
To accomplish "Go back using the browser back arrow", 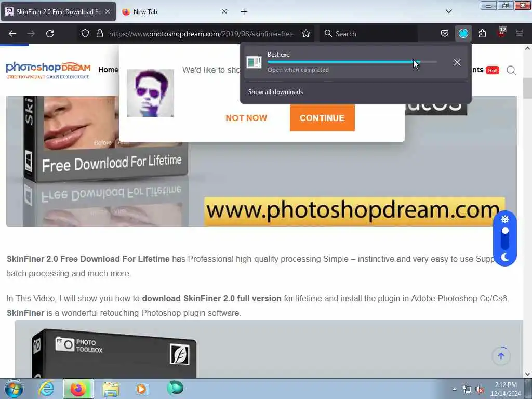I will [12, 34].
